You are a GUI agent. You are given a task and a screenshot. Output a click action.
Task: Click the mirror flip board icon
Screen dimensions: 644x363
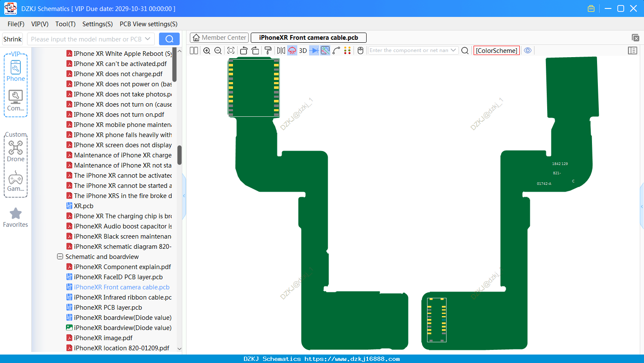(281, 50)
